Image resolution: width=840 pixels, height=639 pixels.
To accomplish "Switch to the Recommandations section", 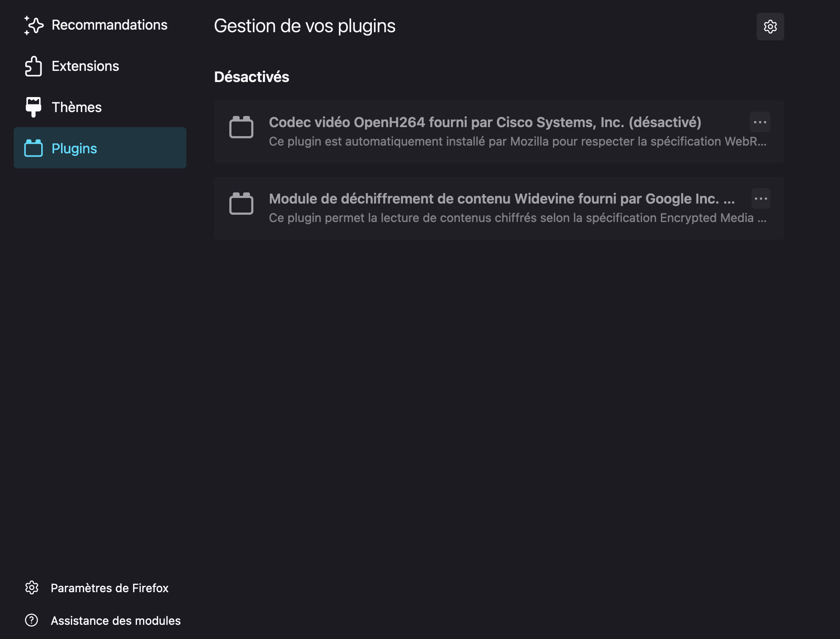I will pos(110,25).
